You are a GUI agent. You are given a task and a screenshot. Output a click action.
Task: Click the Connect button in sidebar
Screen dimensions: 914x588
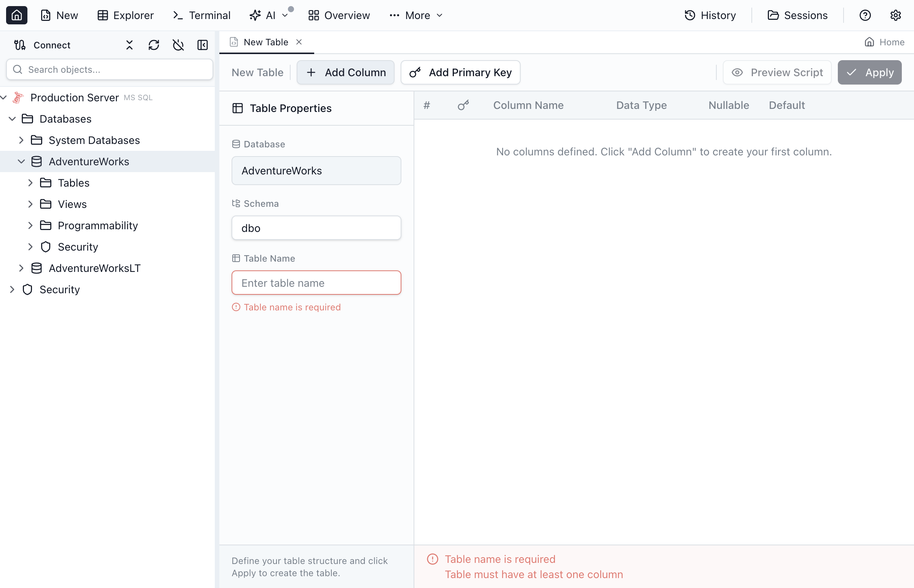(42, 45)
